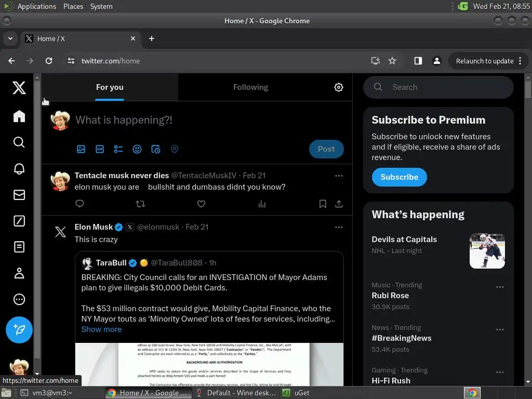Viewport: 532px width, 399px height.
Task: Open Chrome three-dot menu
Action: [x=520, y=61]
